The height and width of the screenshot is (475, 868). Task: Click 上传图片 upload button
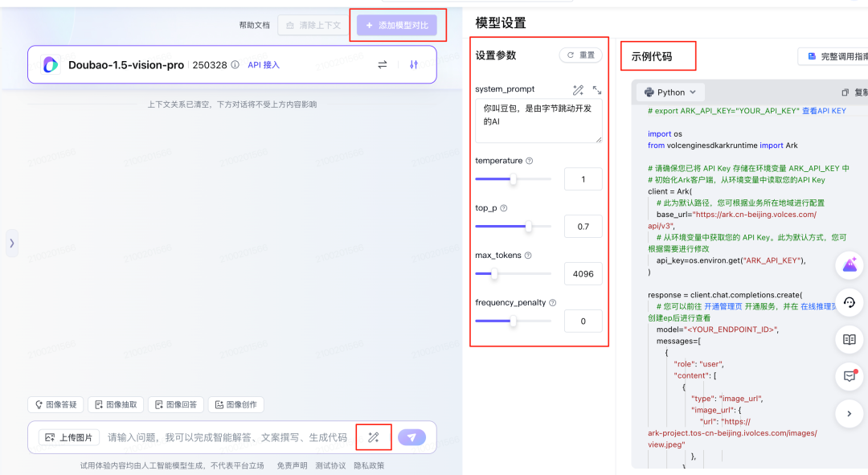click(x=68, y=437)
